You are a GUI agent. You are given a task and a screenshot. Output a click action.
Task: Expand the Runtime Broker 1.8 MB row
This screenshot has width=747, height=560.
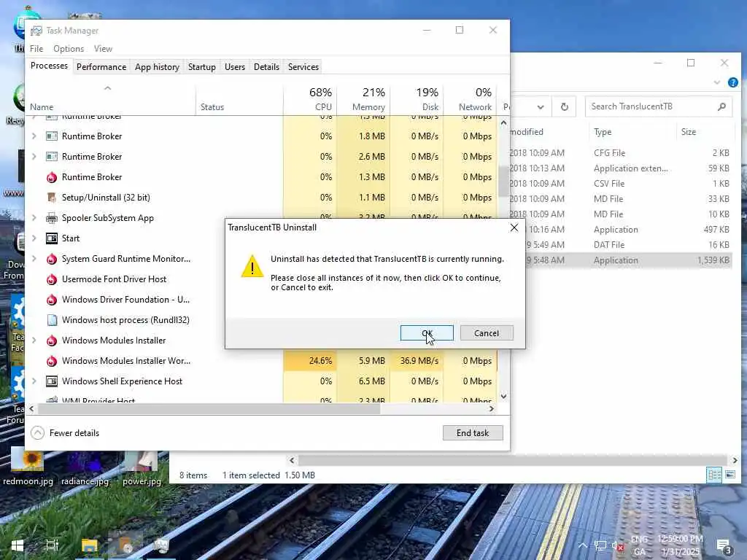(34, 136)
